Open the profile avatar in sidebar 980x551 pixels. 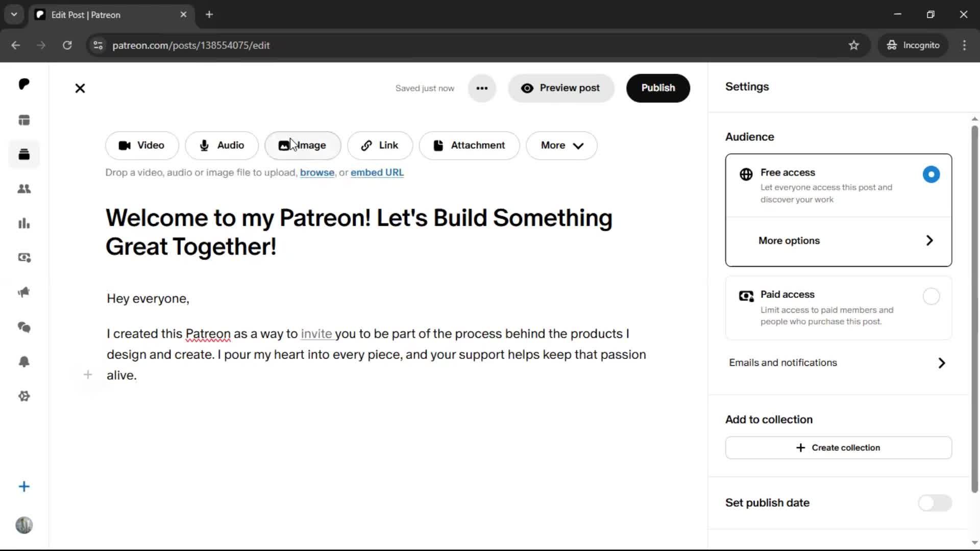tap(24, 525)
